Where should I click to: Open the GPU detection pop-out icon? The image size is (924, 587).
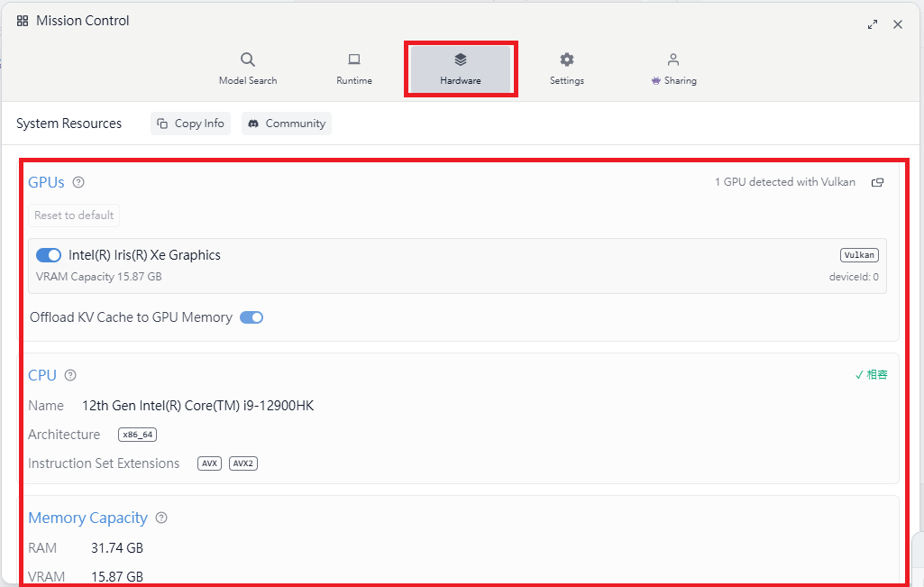[877, 183]
